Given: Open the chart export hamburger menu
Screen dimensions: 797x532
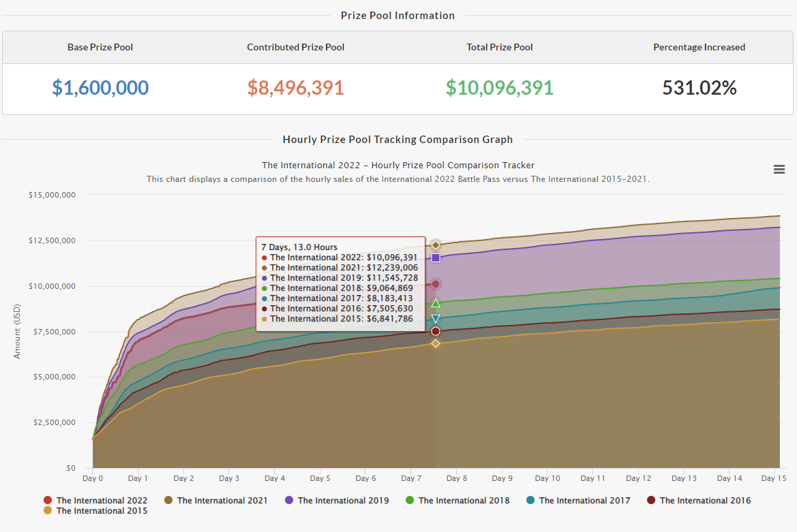Looking at the screenshot, I should tap(779, 169).
